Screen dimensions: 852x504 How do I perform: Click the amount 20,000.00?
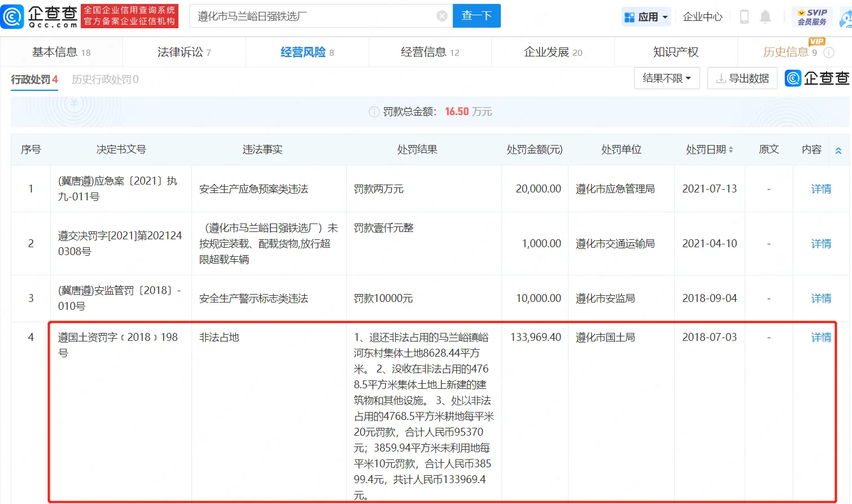[538, 189]
